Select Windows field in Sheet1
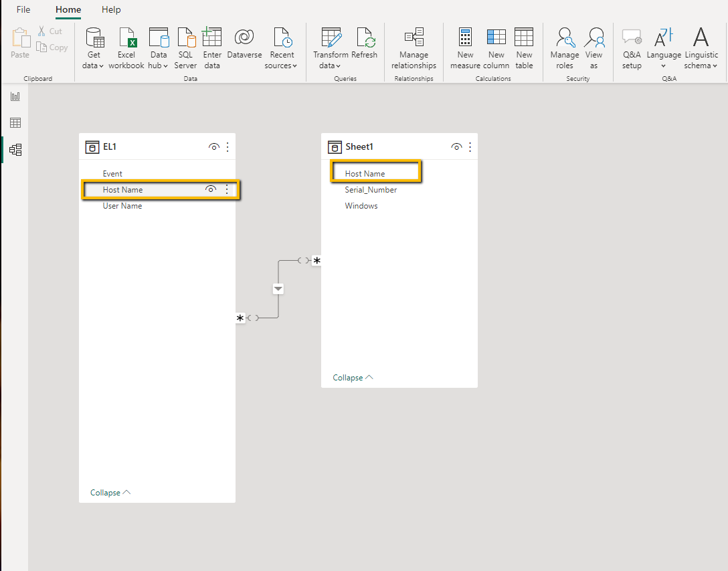 [361, 205]
